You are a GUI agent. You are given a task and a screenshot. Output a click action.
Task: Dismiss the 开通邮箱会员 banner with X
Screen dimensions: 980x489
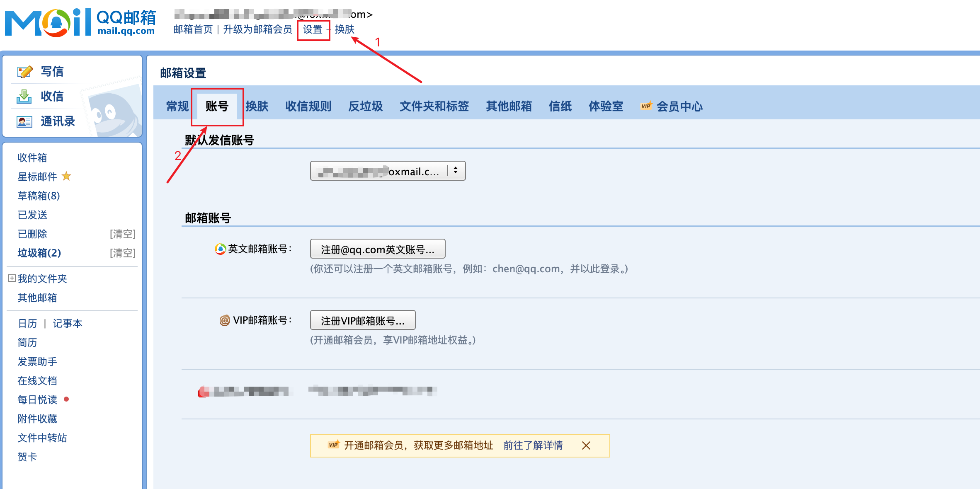click(586, 446)
